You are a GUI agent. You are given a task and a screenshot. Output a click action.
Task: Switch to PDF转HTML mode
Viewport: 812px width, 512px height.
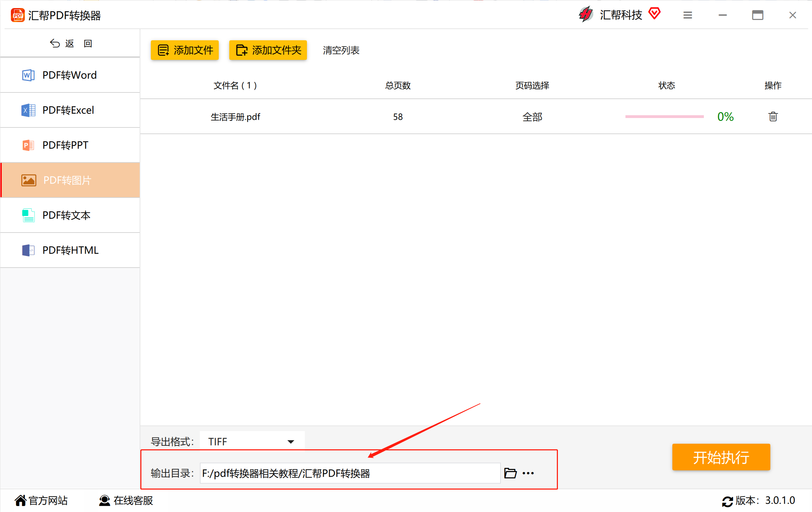(70, 250)
